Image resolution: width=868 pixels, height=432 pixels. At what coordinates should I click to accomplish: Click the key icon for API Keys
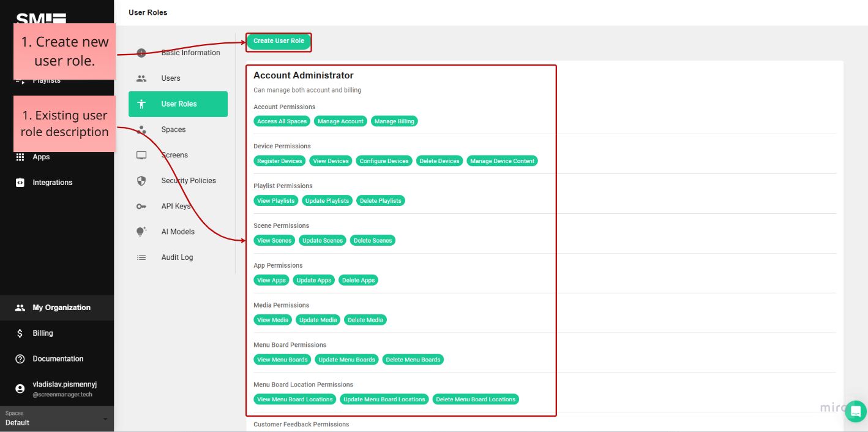tap(141, 206)
